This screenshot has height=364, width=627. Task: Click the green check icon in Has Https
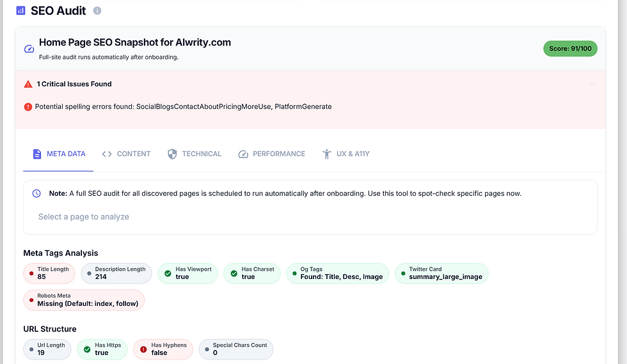(87, 349)
